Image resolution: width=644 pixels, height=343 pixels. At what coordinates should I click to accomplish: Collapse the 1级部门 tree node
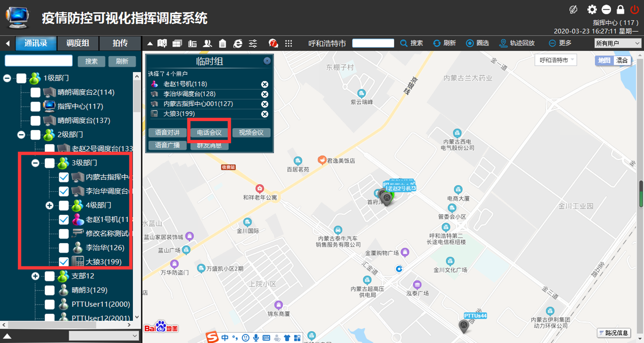[x=7, y=78]
